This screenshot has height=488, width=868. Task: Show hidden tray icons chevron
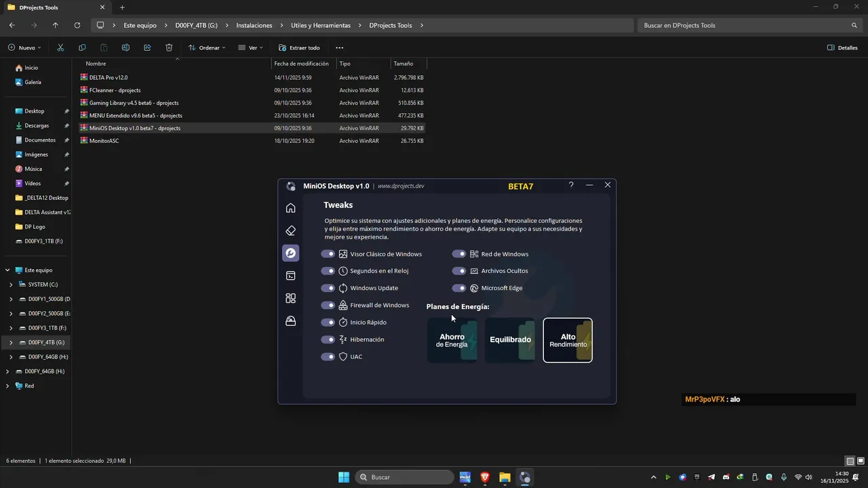click(x=654, y=477)
